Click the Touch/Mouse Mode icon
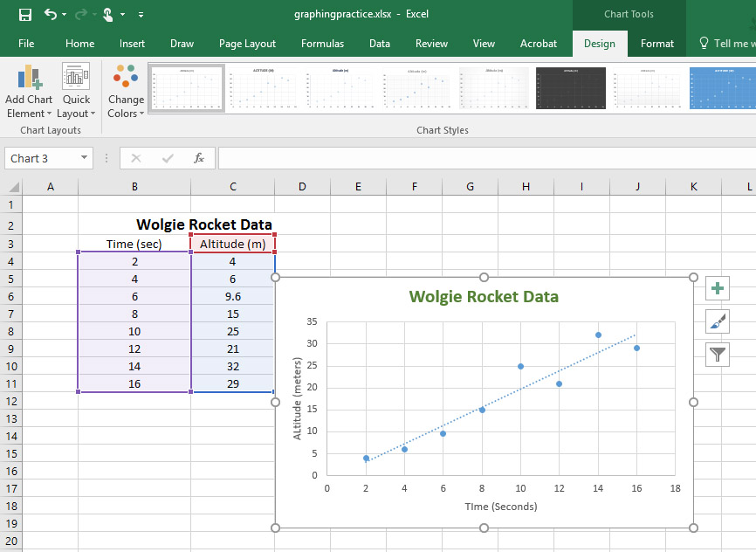 point(108,15)
